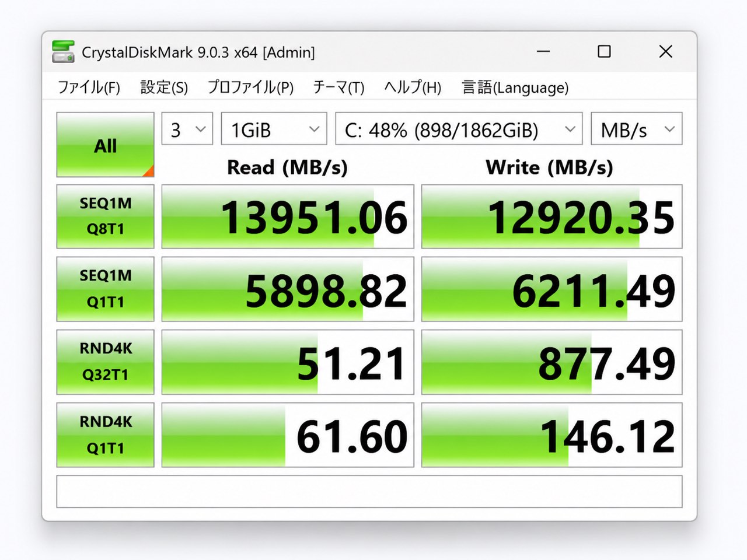The image size is (747, 560).
Task: Open the 言語(Language) menu
Action: (x=515, y=87)
